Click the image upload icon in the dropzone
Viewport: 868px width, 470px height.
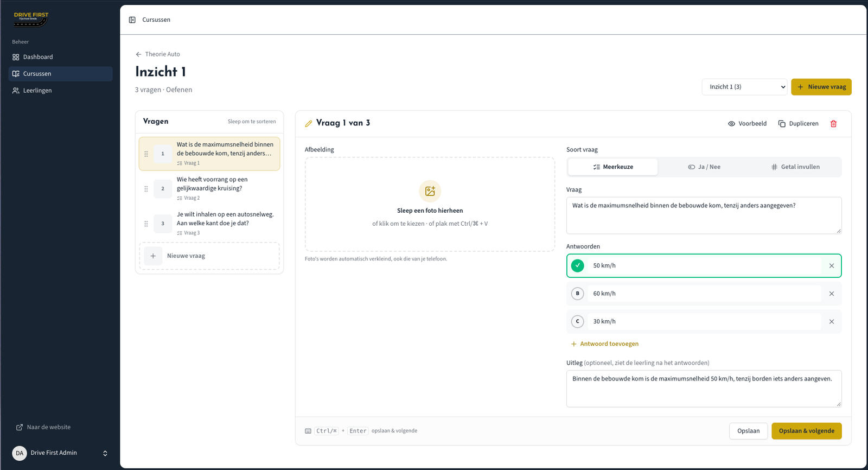(x=430, y=191)
